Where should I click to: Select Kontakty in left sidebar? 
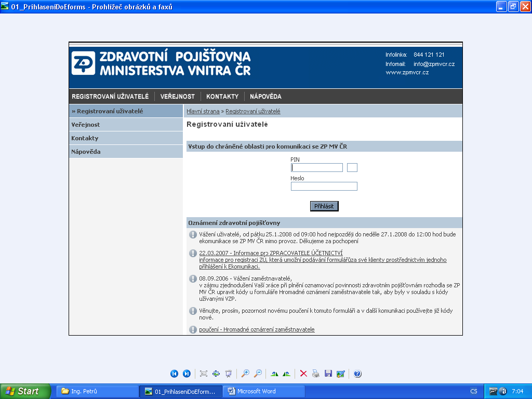point(126,138)
